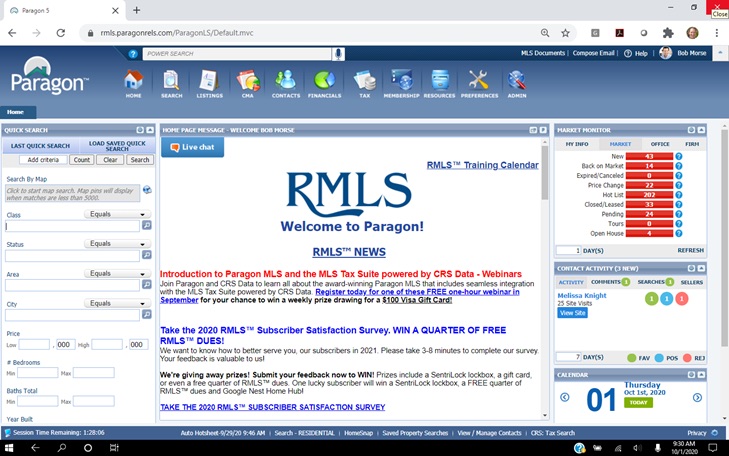Click the red Hot List bar showing 202
The image size is (729, 456).
pos(649,195)
